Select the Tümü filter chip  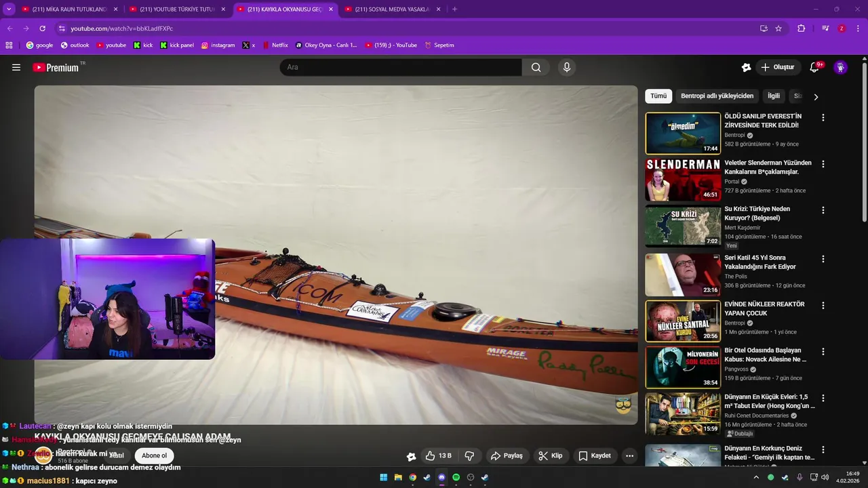point(658,96)
